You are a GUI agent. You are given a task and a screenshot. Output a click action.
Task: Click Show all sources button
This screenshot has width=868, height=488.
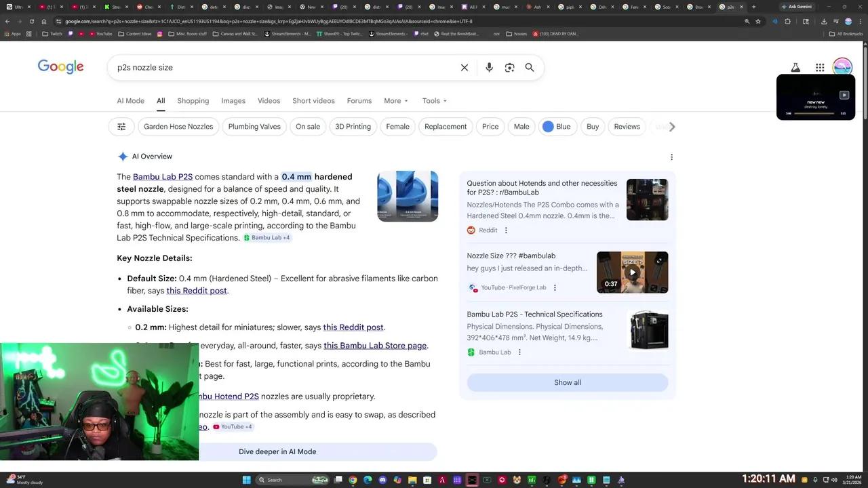[x=568, y=382]
